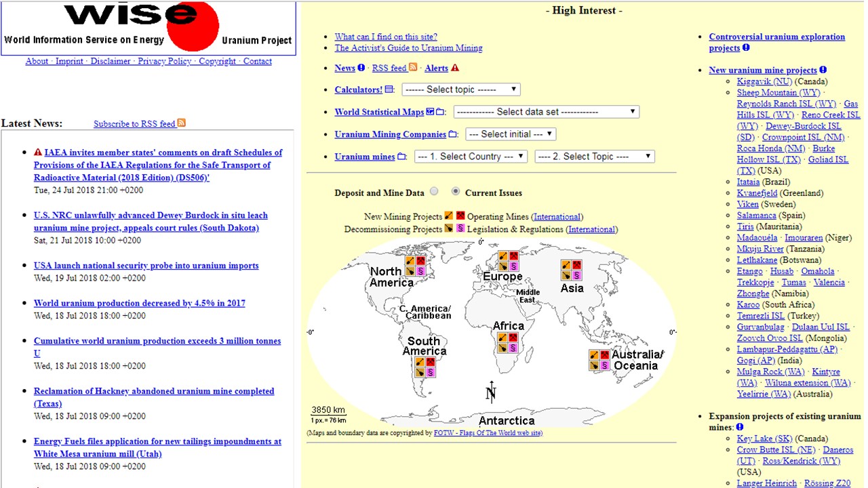Image resolution: width=868 pixels, height=488 pixels.
Task: Open Kiggavik (NU) project link
Action: [x=764, y=81]
